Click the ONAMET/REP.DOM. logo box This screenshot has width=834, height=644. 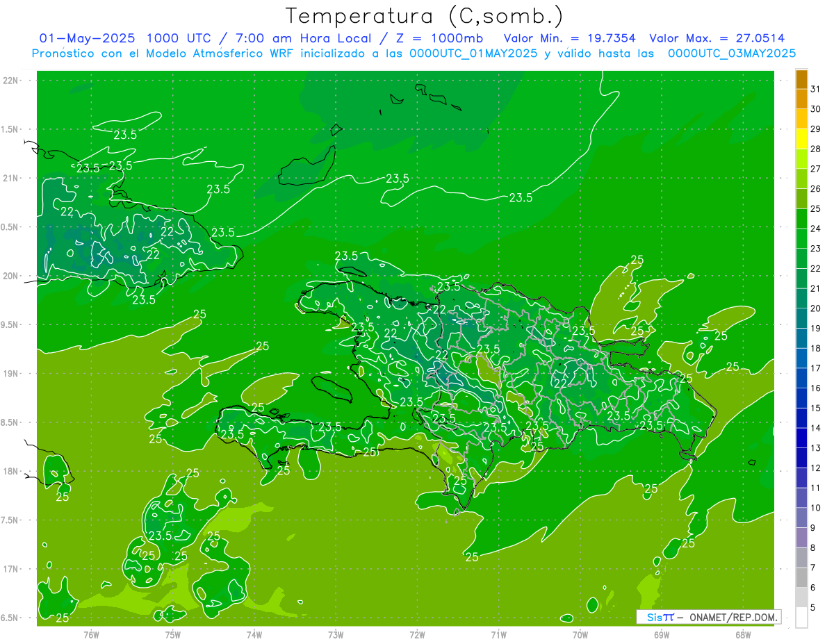tap(708, 617)
